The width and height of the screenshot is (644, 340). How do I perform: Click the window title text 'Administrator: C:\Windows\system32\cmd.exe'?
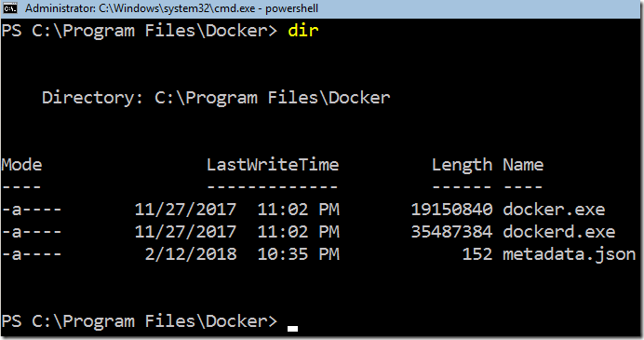coord(140,8)
